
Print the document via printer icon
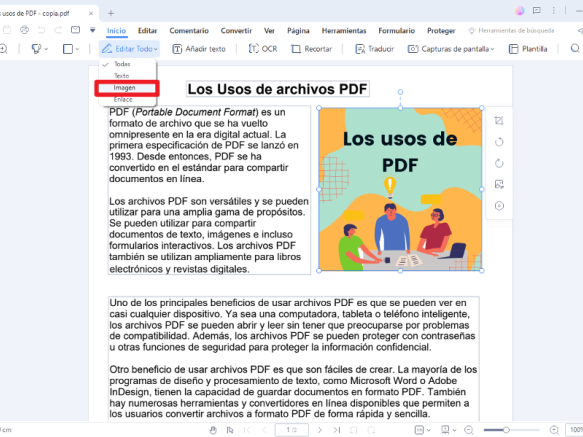coord(25,30)
